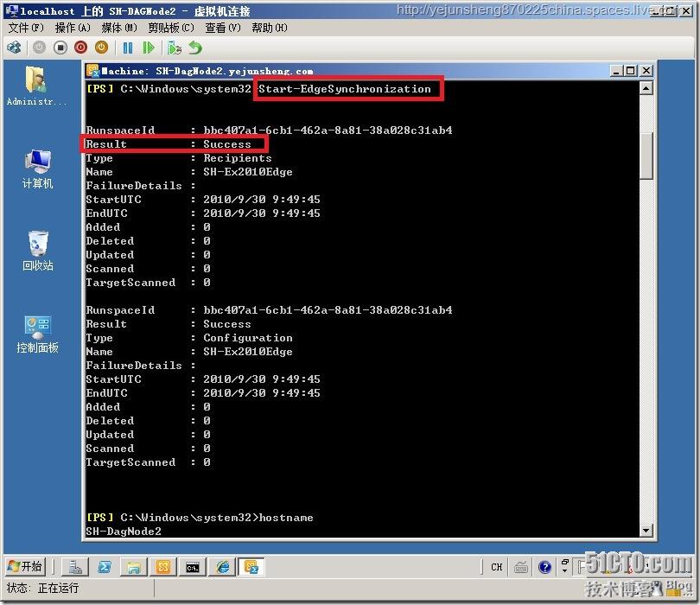Close the Exchange Management Shell window
Image resolution: width=700 pixels, height=605 pixels.
(x=646, y=71)
